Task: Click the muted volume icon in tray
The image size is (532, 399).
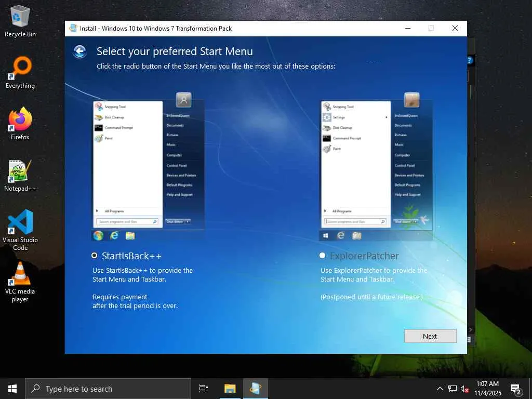Action: (464, 389)
